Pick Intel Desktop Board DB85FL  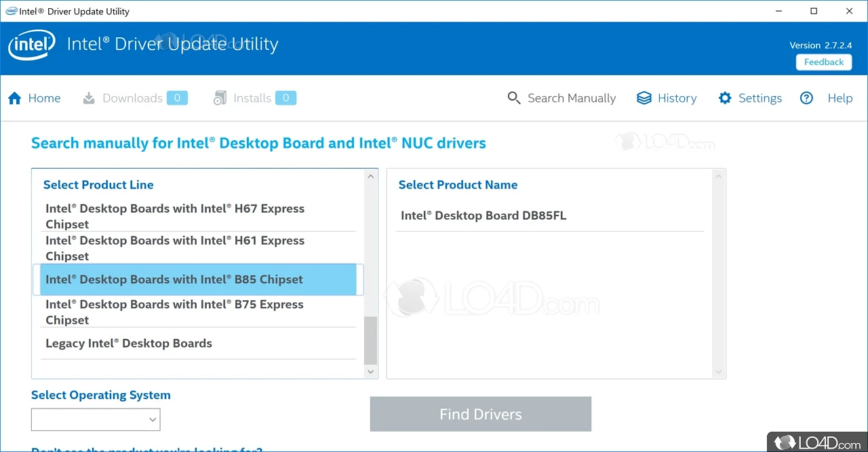pyautogui.click(x=484, y=216)
